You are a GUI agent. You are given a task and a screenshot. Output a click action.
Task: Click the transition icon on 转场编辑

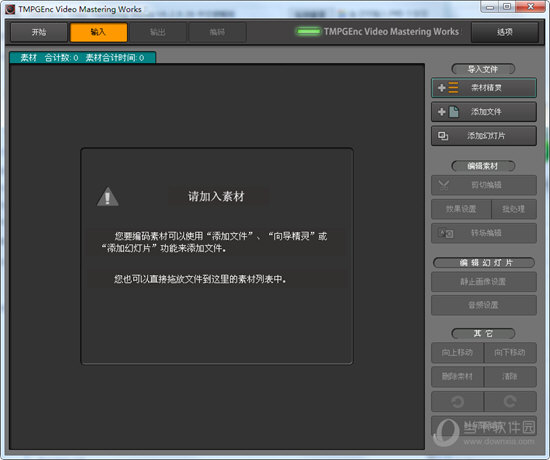point(447,233)
